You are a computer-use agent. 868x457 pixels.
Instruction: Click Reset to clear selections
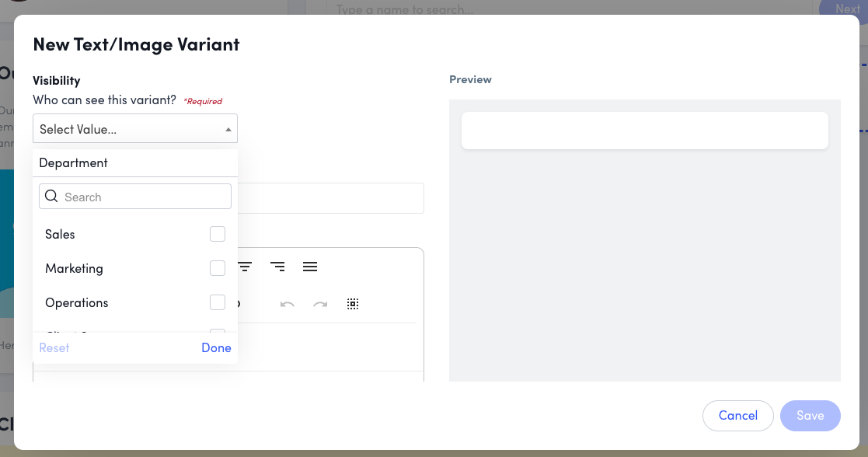(x=54, y=347)
